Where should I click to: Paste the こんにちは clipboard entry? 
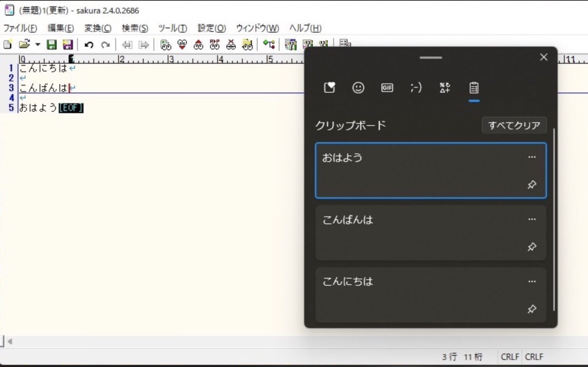[x=431, y=295]
